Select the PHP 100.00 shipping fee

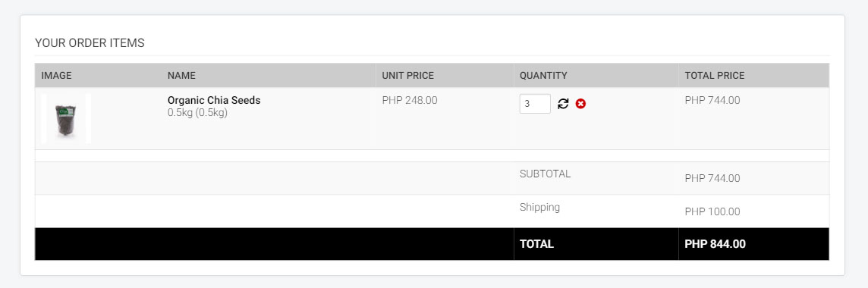click(x=712, y=211)
